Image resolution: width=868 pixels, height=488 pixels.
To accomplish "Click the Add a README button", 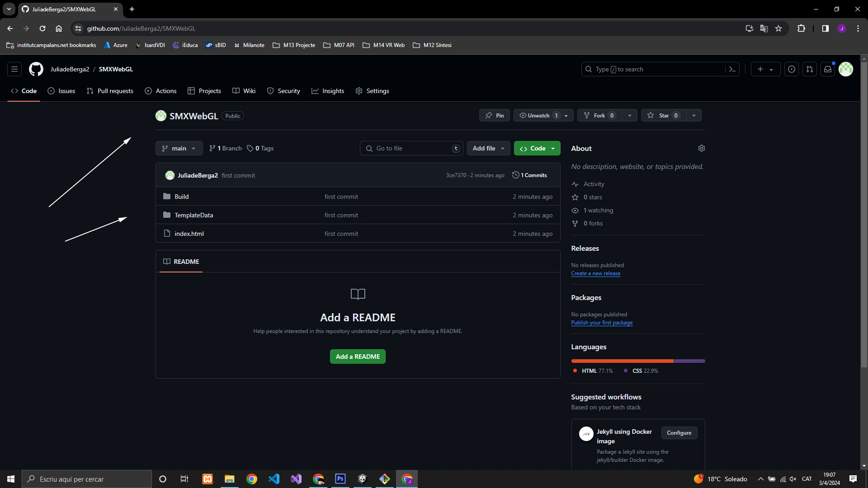I will click(x=358, y=357).
